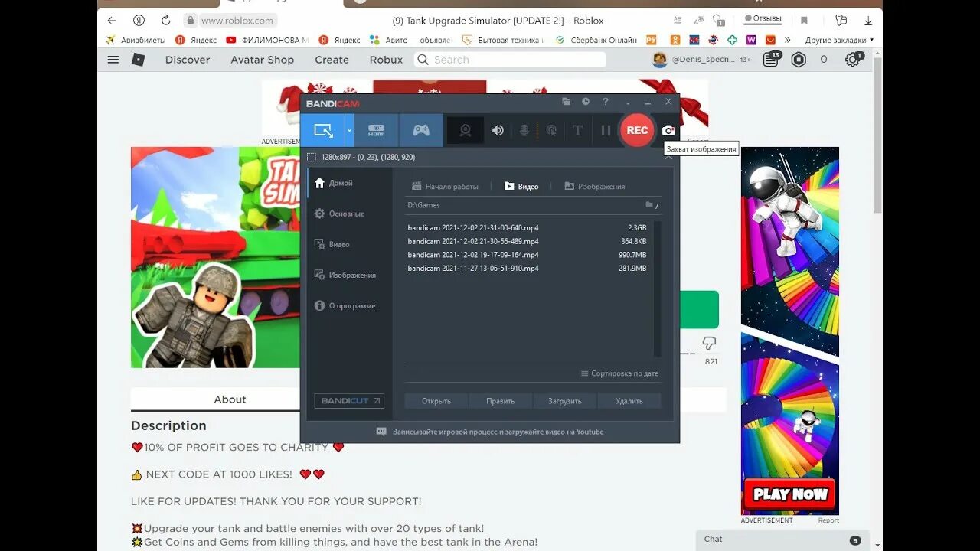Click the dislike thumbs-down icon
The image size is (980, 551).
(709, 344)
